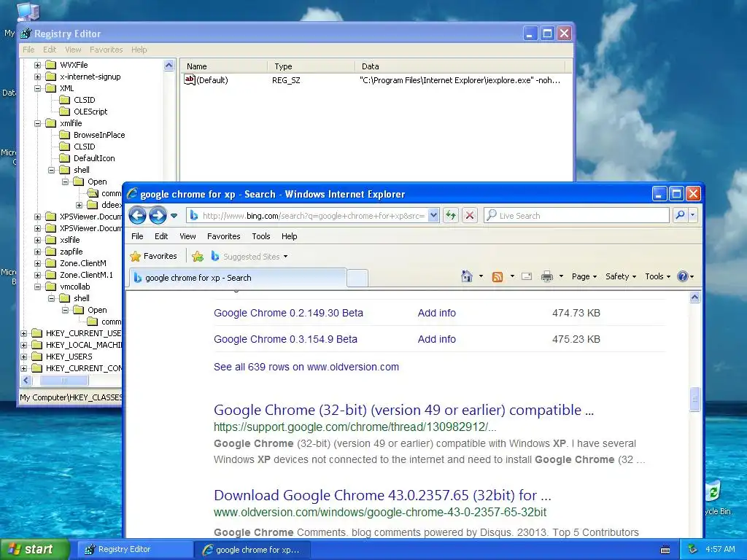Image resolution: width=747 pixels, height=560 pixels.
Task: Open the Google Chrome 0.3.154.9 Beta link
Action: pyautogui.click(x=285, y=339)
